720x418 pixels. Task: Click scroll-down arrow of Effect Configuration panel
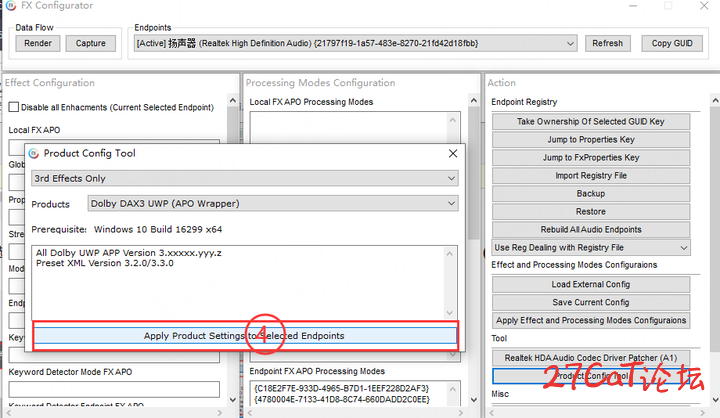[x=233, y=400]
